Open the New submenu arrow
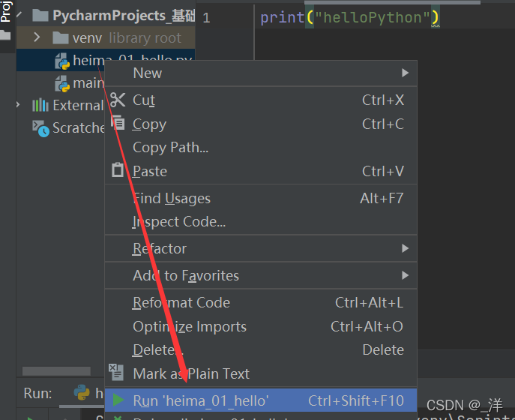Image resolution: width=515 pixels, height=420 pixels. [x=405, y=73]
